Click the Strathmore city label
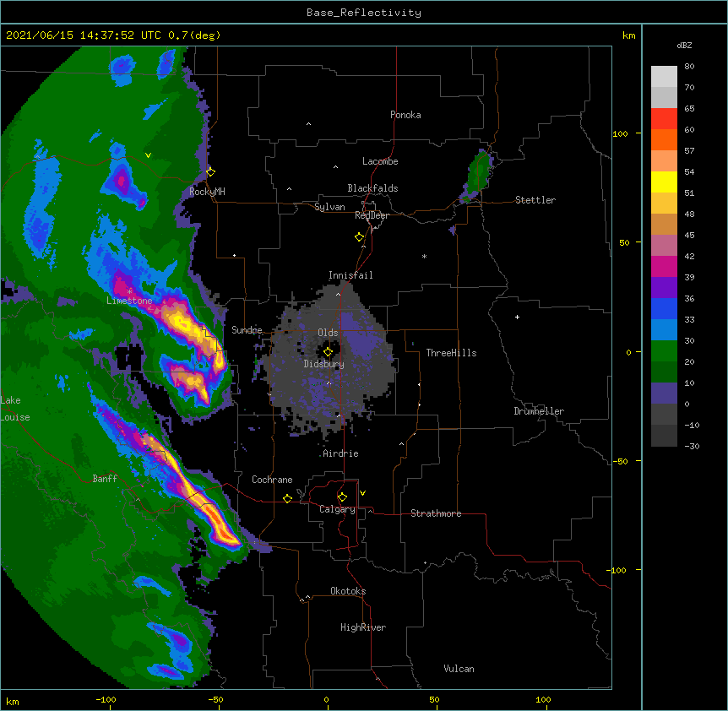Viewport: 728px width, 711px height. [x=436, y=513]
